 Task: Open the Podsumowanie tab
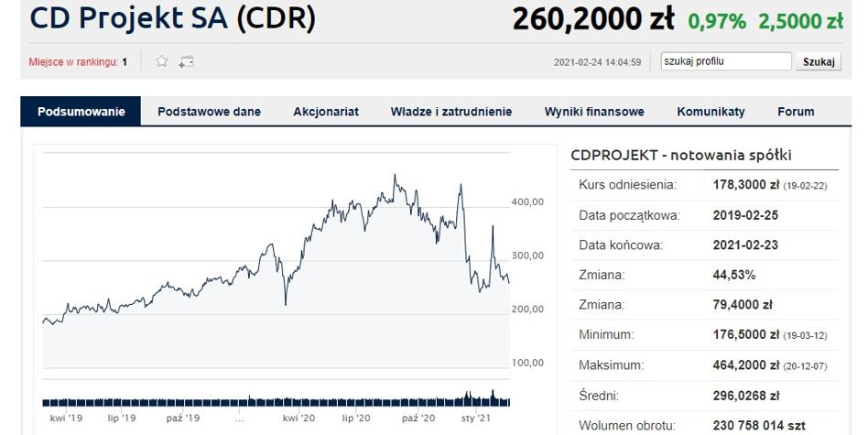point(81,111)
